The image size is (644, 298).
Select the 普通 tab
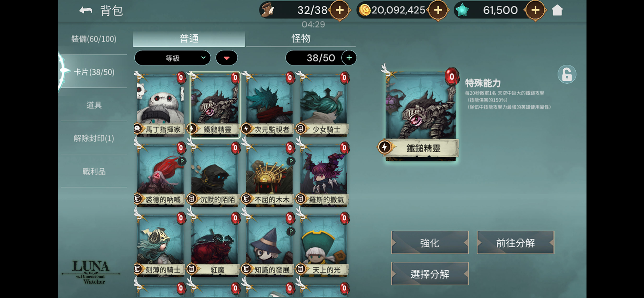(189, 39)
